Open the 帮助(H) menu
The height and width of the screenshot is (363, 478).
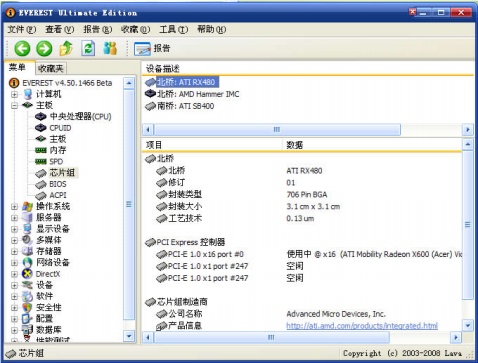coord(211,30)
